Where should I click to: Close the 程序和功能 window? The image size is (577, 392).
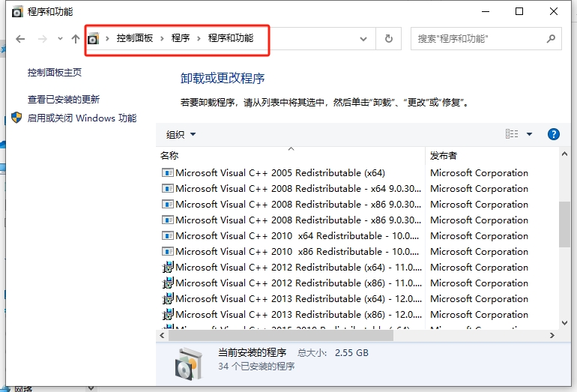coord(554,11)
